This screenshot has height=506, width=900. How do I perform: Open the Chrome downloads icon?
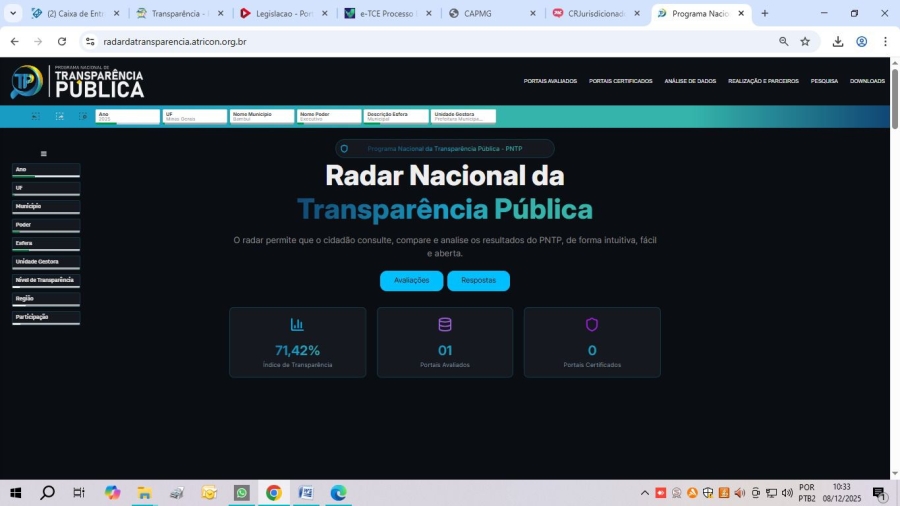point(838,42)
